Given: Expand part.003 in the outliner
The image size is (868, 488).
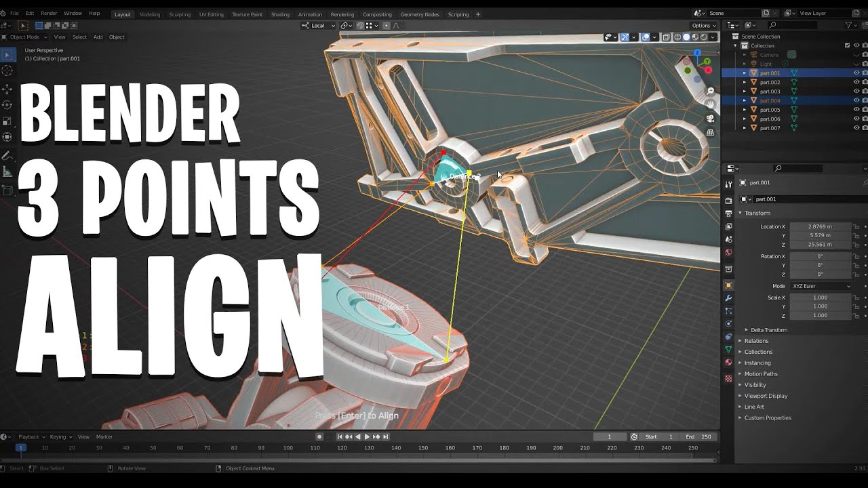Looking at the screenshot, I should pos(745,91).
